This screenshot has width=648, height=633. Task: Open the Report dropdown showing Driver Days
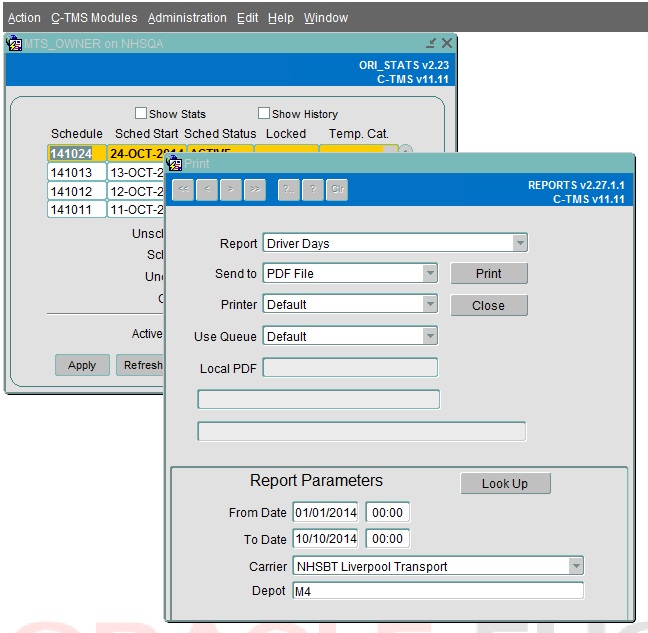point(520,243)
